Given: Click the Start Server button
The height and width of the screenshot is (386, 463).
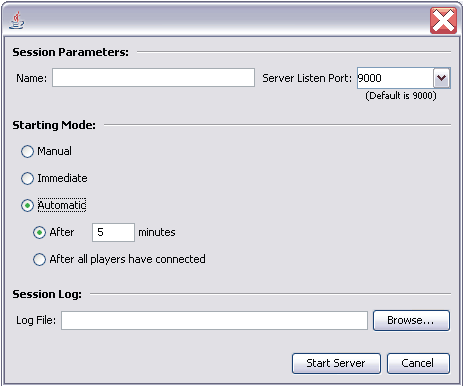Looking at the screenshot, I should 336,363.
